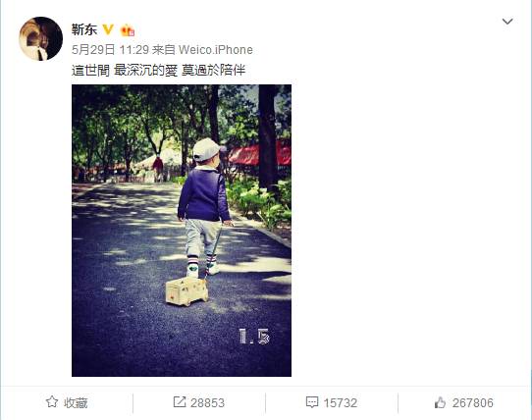532x420 pixels.
Task: Click the 1.5 watermark on photo
Action: (x=254, y=336)
